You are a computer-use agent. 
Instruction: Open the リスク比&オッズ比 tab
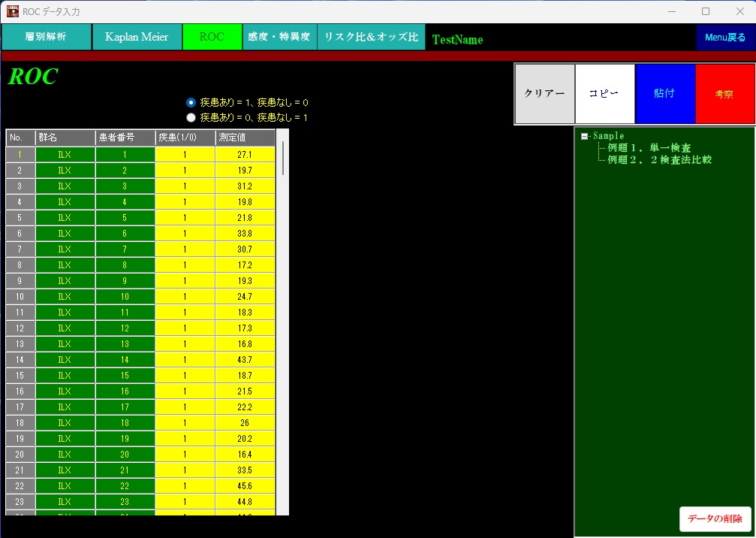tap(371, 36)
